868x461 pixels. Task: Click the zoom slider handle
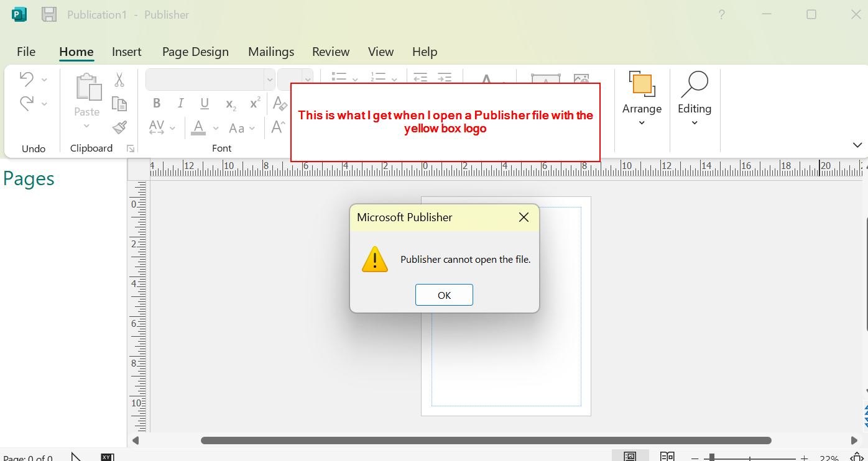pyautogui.click(x=711, y=458)
